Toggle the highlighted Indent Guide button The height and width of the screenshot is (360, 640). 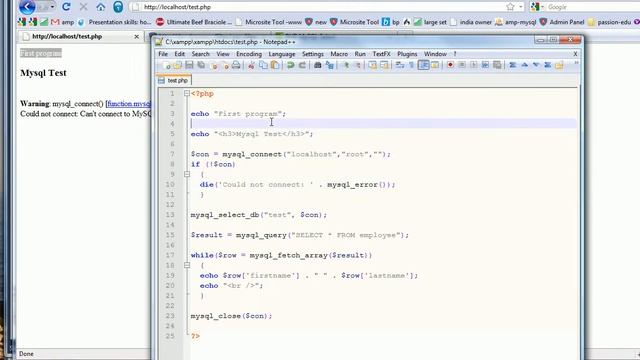tap(423, 65)
